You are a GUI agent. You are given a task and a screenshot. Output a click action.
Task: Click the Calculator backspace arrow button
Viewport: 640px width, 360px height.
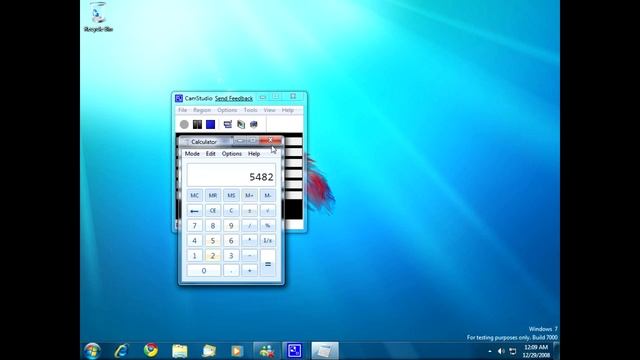tap(194, 211)
